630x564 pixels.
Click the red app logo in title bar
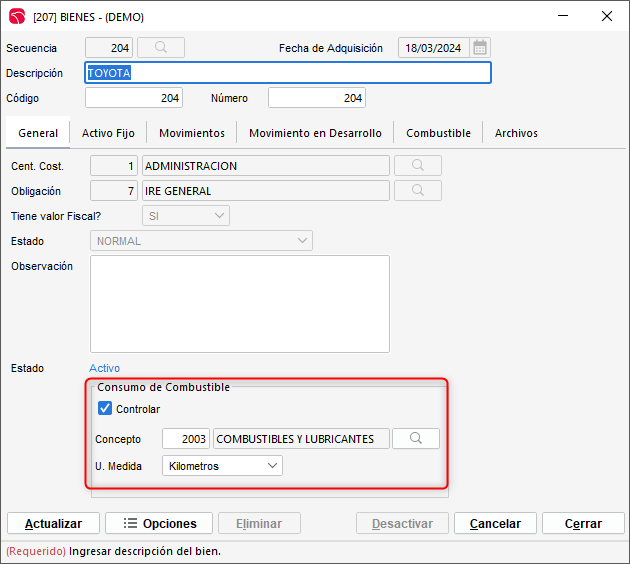tap(16, 16)
